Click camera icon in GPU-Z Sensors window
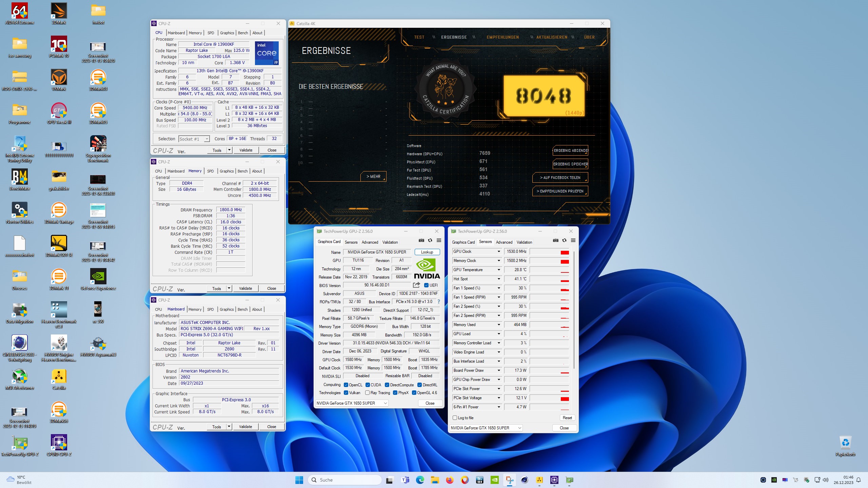Image resolution: width=868 pixels, height=488 pixels. (555, 241)
